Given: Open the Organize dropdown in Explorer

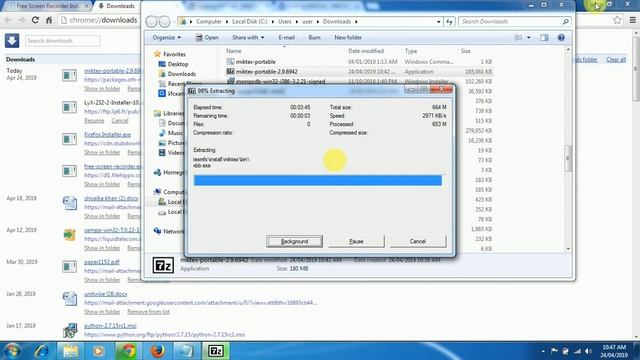Looking at the screenshot, I should click(167, 38).
